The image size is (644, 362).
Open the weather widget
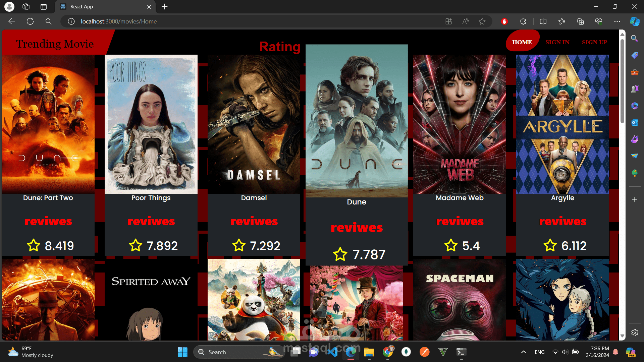pos(31,352)
